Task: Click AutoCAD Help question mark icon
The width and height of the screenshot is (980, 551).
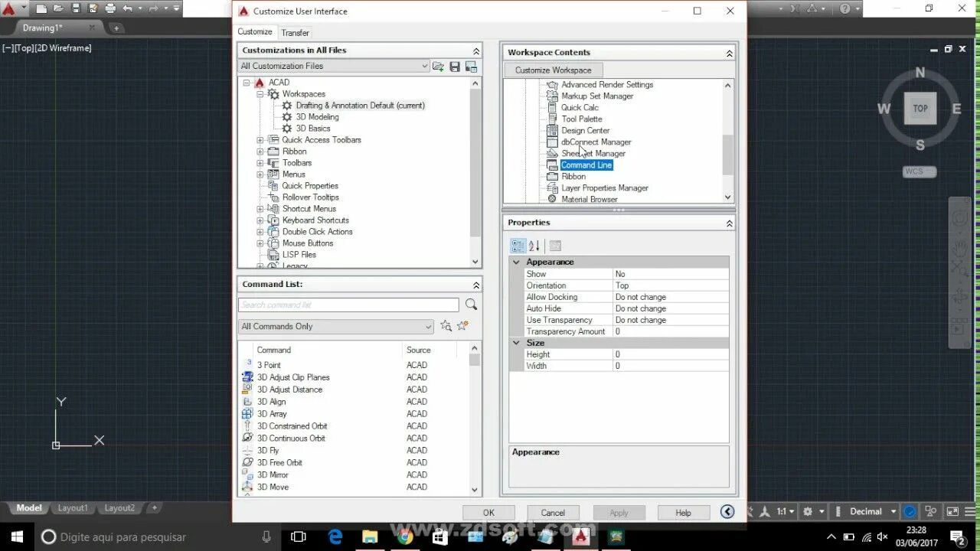Action: (845, 9)
